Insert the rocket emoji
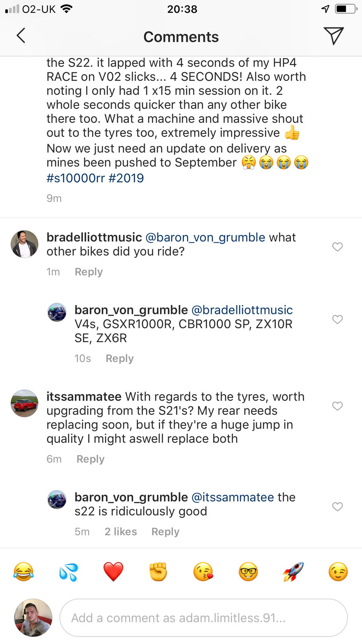Image resolution: width=362 pixels, height=644 pixels. tap(293, 572)
